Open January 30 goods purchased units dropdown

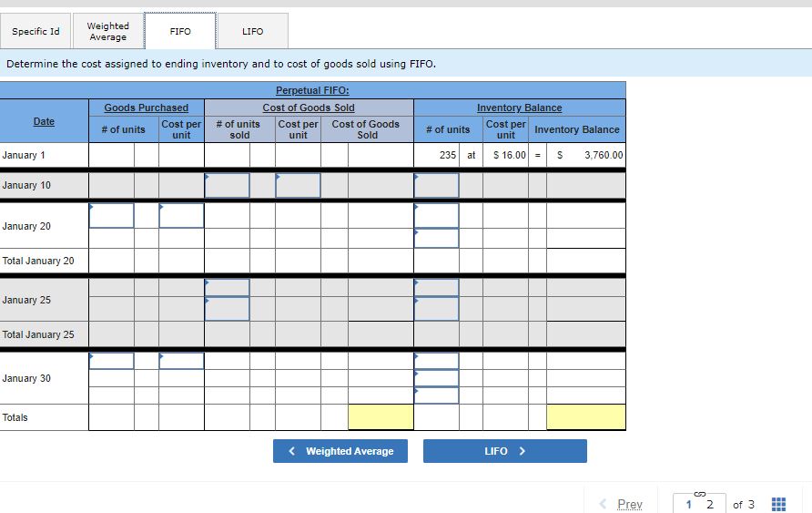[111, 361]
